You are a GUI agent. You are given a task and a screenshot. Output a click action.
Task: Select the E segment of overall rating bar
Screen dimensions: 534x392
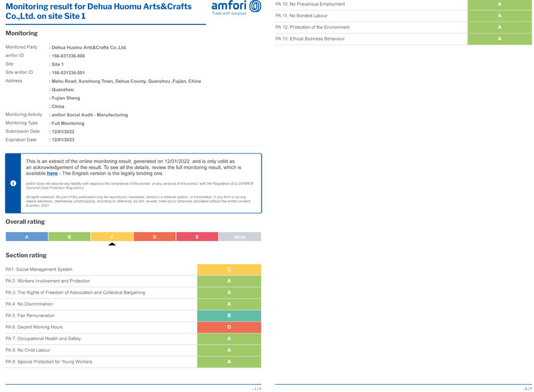pos(197,237)
